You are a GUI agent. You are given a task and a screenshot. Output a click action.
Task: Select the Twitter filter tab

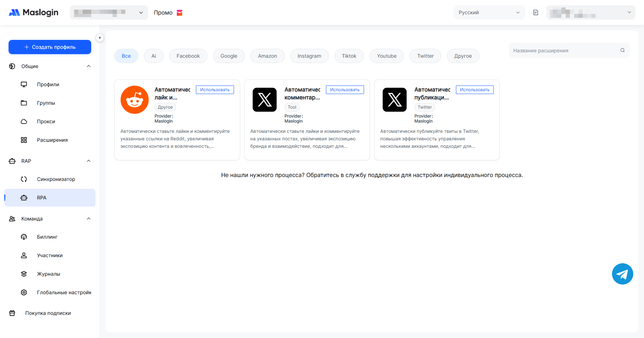tap(425, 56)
